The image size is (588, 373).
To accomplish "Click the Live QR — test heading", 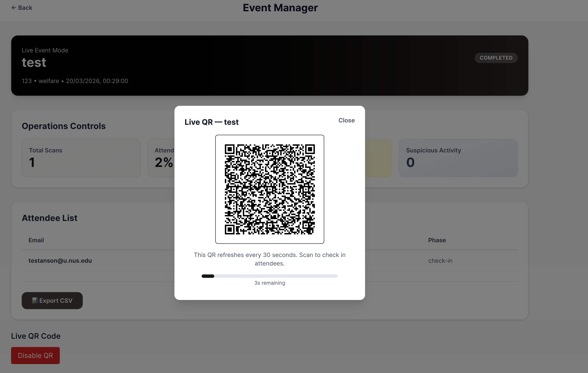I will (211, 122).
